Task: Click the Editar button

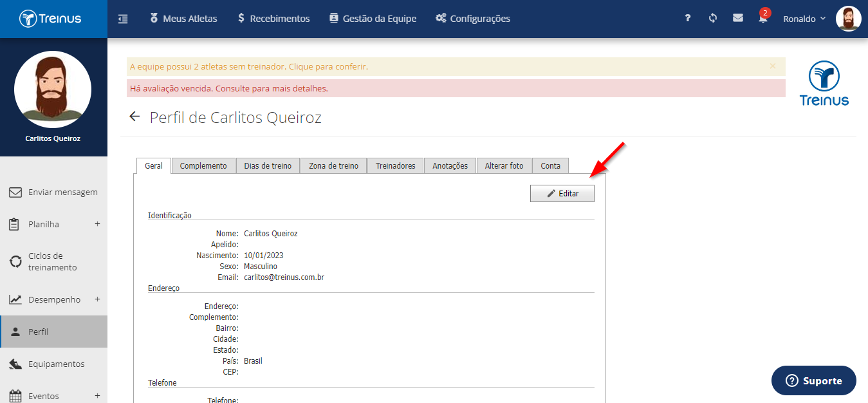Action: pos(562,194)
